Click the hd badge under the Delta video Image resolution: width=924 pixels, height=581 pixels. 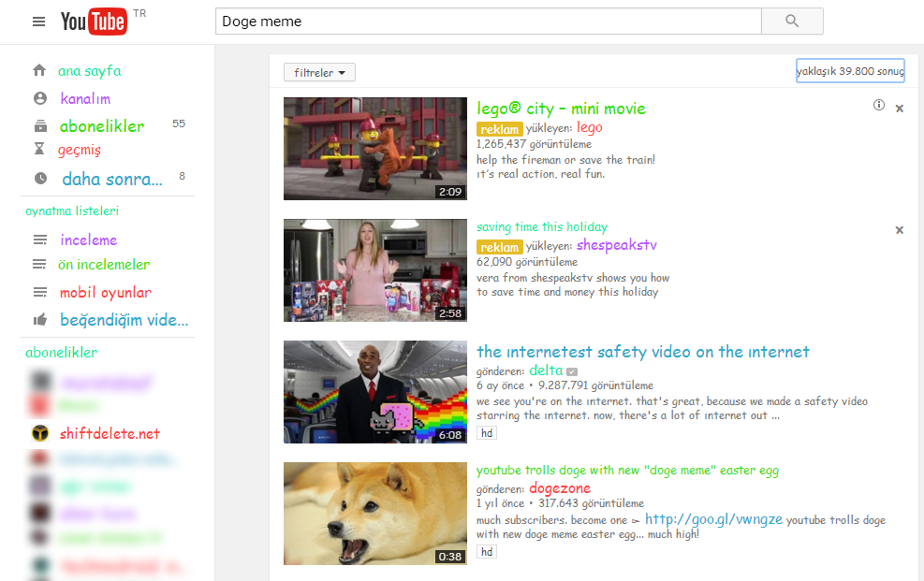point(487,433)
